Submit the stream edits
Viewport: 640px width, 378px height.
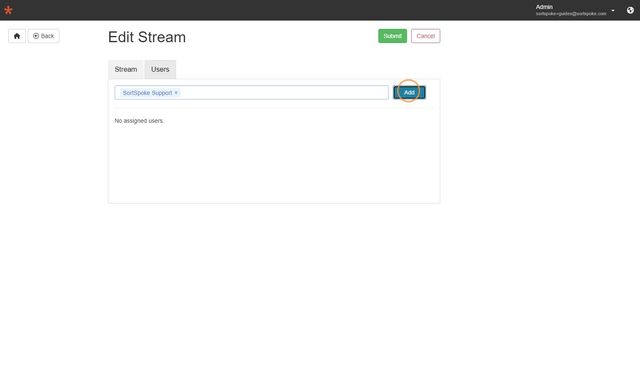click(392, 36)
